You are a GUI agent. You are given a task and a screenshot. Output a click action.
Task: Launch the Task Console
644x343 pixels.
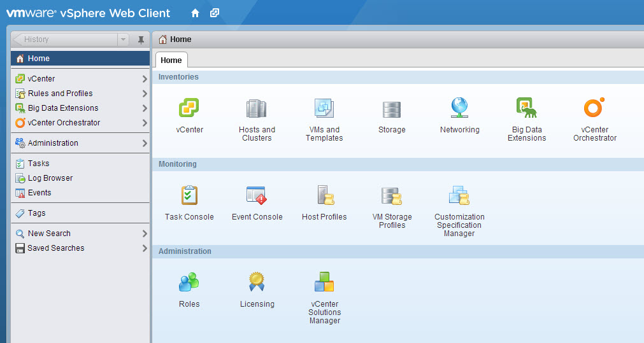[x=189, y=195]
